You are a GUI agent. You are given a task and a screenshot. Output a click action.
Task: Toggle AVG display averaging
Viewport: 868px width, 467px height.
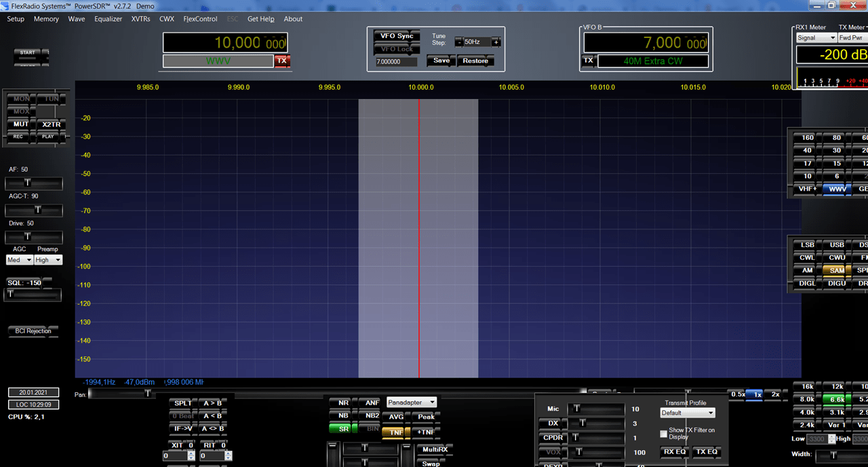tap(396, 417)
